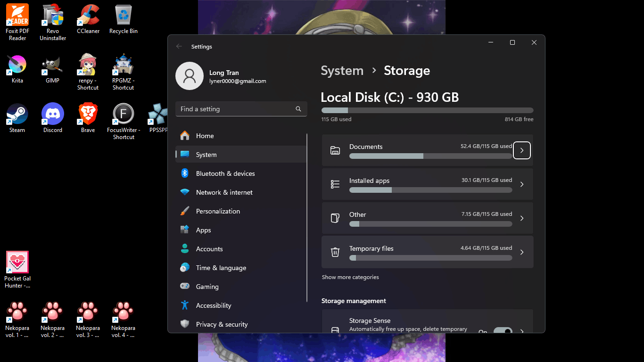Toggle the Storage Sense switch

click(503, 331)
